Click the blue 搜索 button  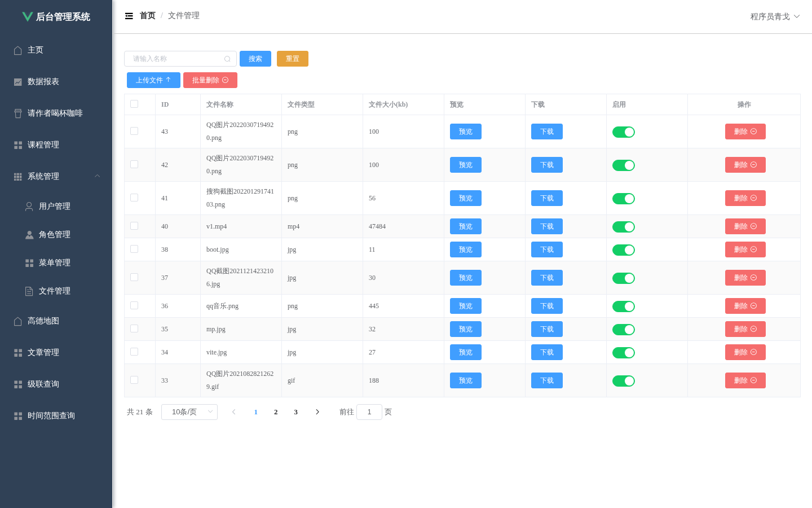[x=255, y=59]
